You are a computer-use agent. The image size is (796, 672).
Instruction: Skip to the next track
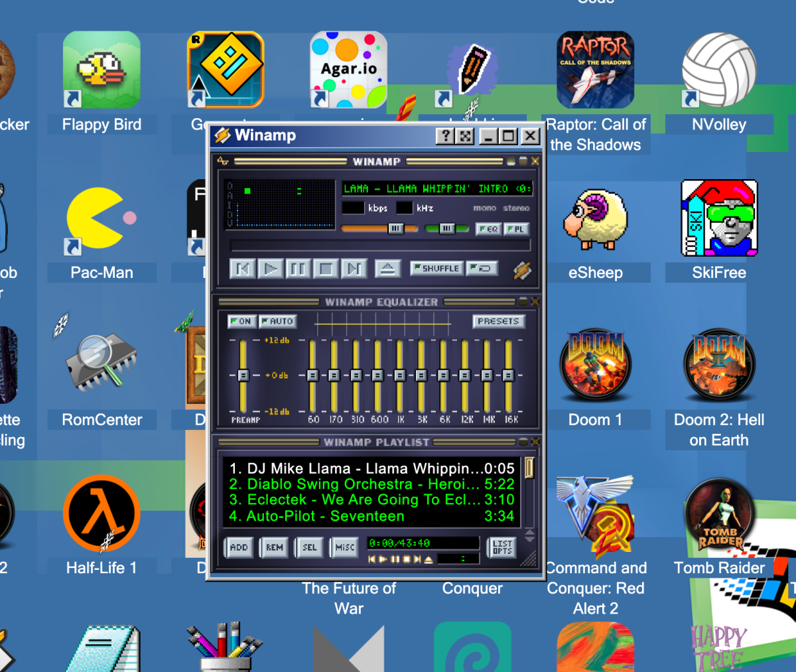click(354, 269)
